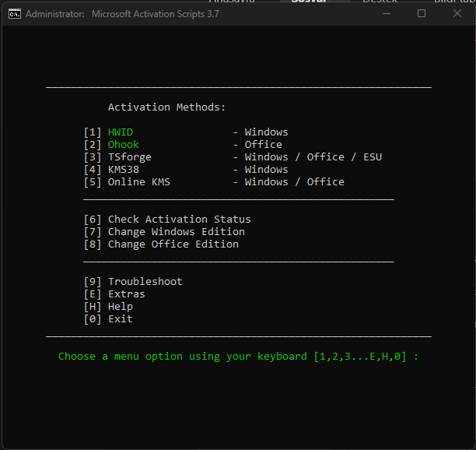Open Check Activation Status
Viewport: 476px width, 450px height.
179,220
